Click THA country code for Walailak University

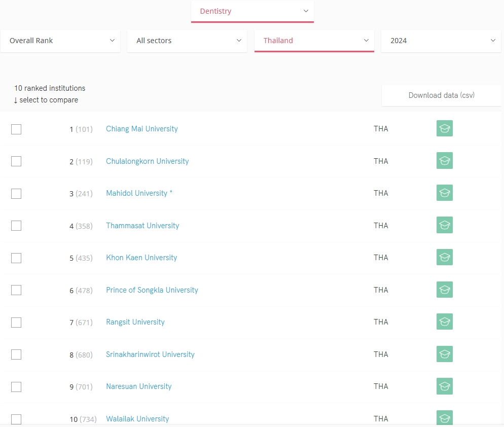(381, 419)
